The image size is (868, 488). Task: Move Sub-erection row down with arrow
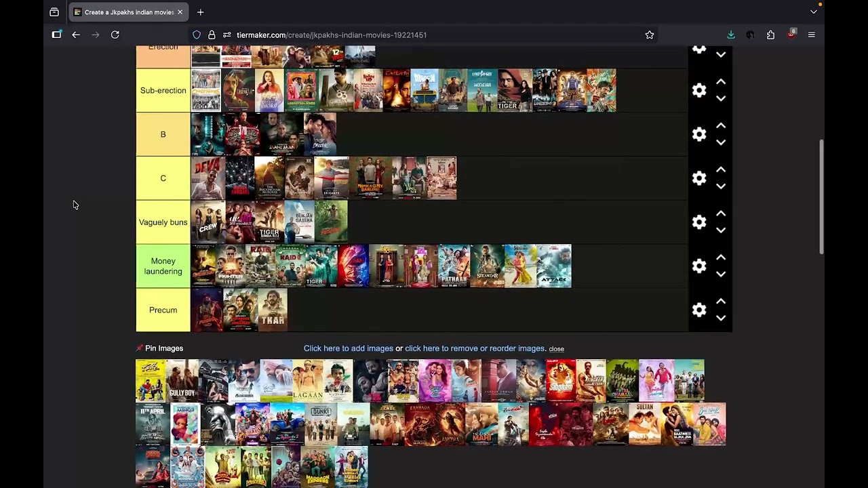tap(721, 98)
